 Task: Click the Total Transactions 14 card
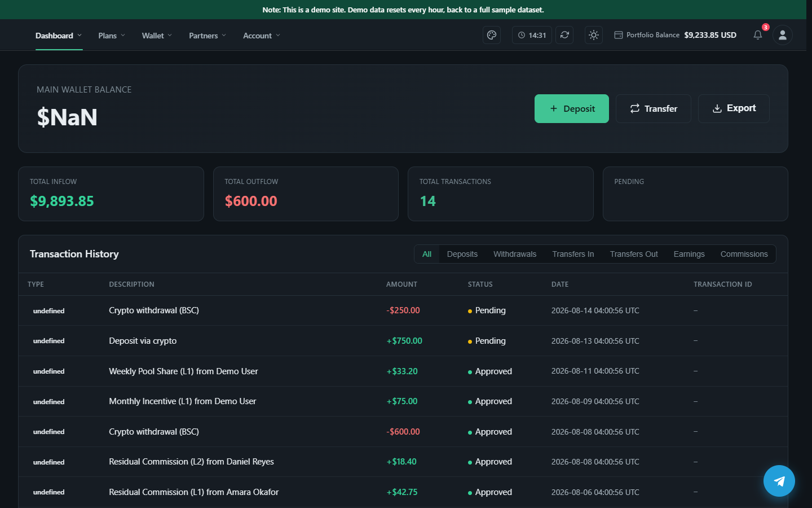(x=501, y=194)
